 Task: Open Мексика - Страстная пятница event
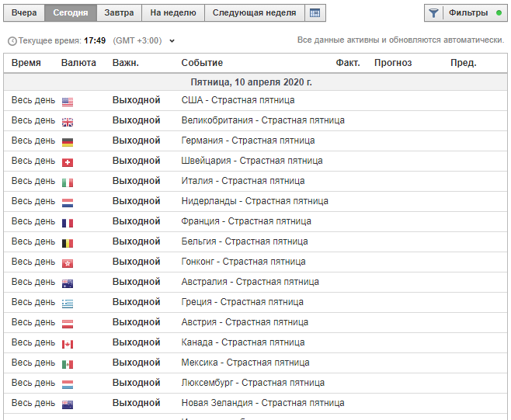pyautogui.click(x=245, y=363)
